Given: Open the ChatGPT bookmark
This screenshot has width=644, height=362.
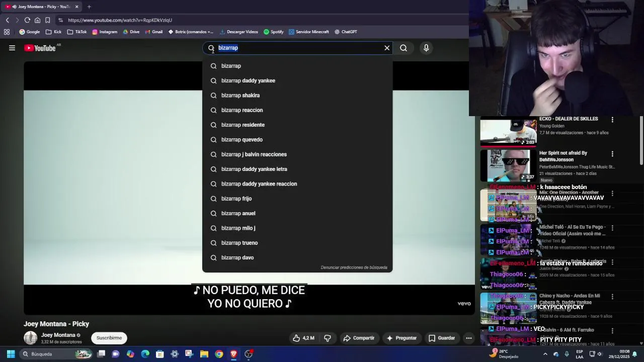Looking at the screenshot, I should [346, 32].
